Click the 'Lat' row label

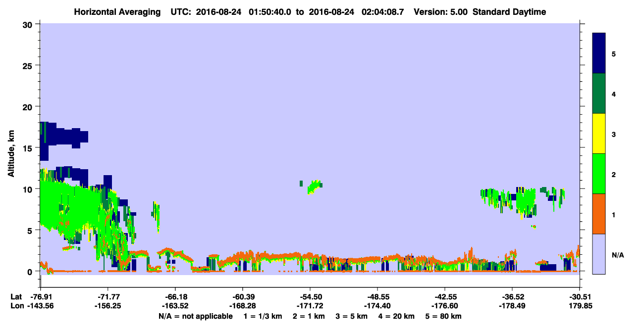(16, 297)
